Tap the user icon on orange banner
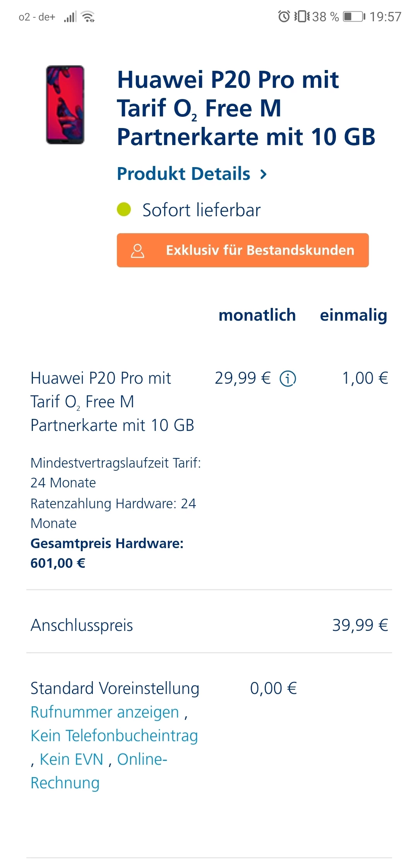This screenshot has height=868, width=418. click(137, 250)
